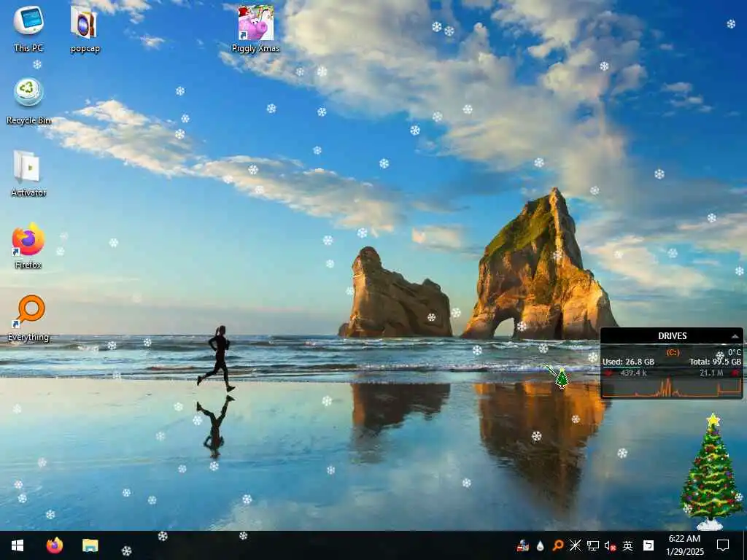Click the white square input-mode tray icon
Viewport: 747px width, 560px height.
[649, 545]
